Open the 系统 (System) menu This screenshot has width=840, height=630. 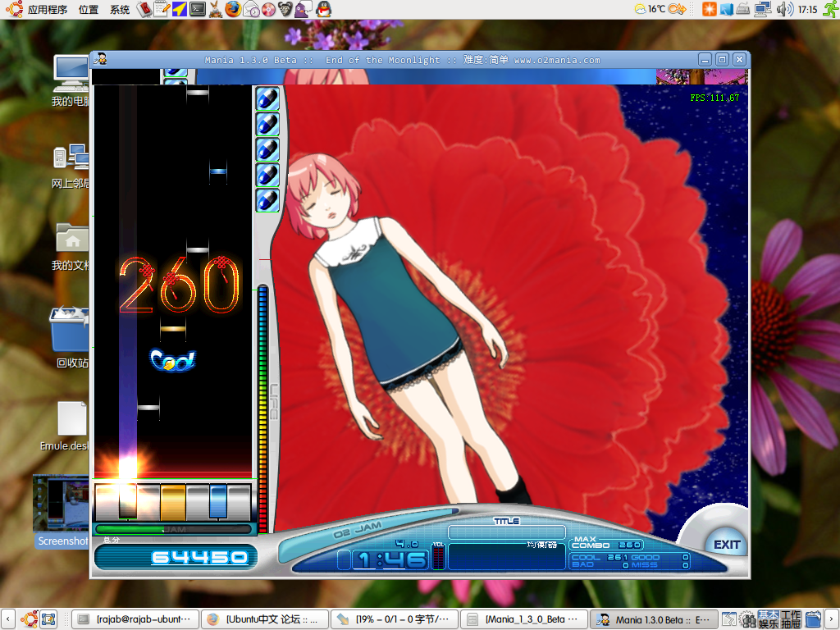pyautogui.click(x=120, y=9)
